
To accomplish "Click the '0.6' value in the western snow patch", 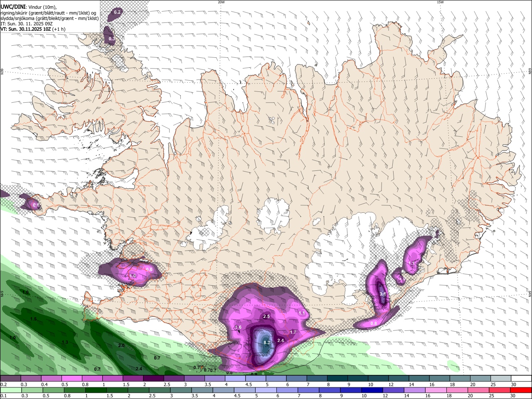I will pos(149,269).
